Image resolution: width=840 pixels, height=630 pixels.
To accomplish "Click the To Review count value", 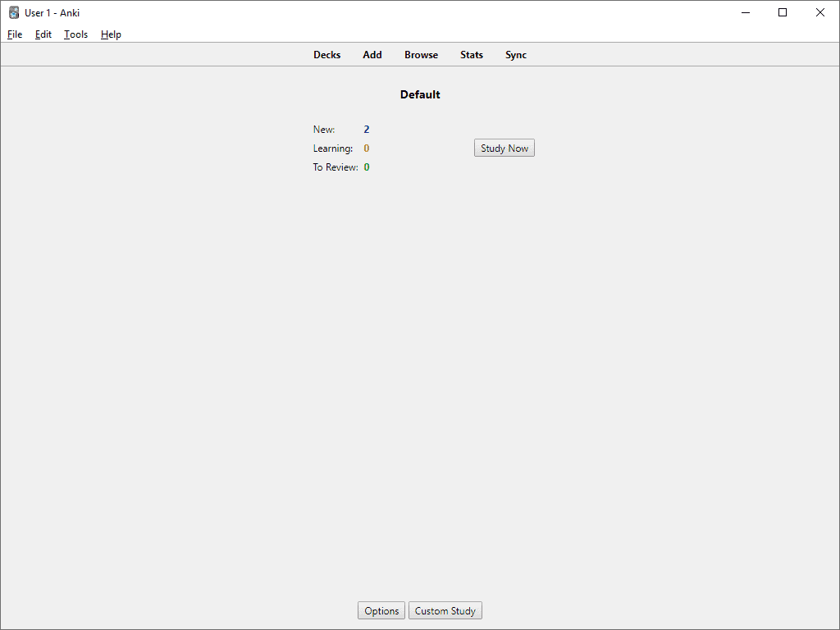I will point(367,167).
